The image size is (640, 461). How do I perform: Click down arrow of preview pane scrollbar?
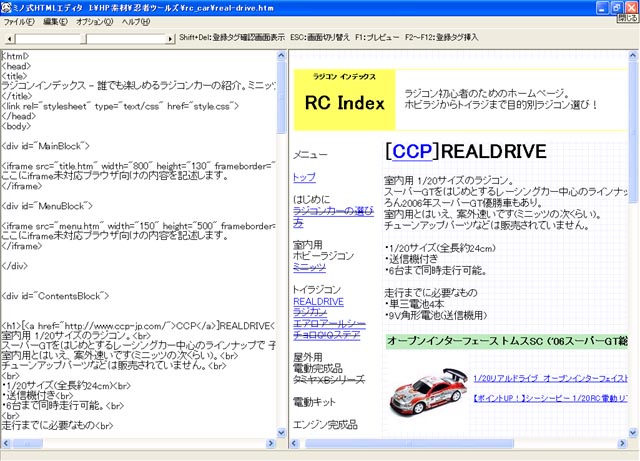pyautogui.click(x=633, y=432)
